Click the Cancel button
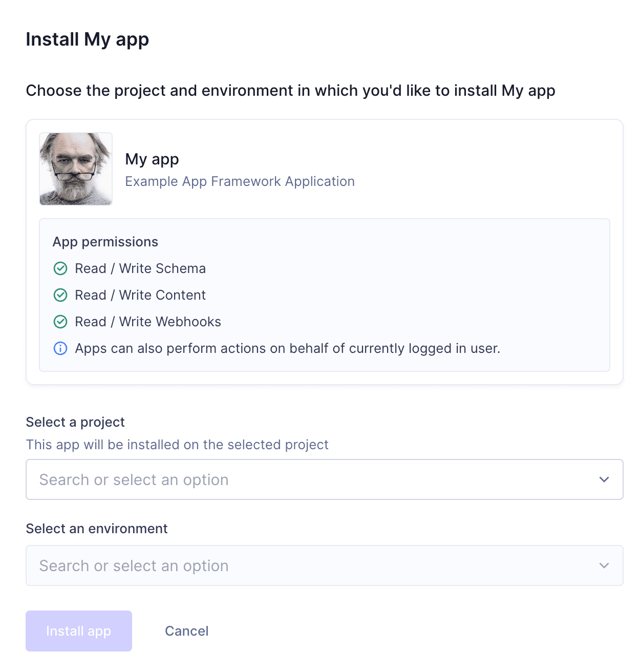The height and width of the screenshot is (672, 640). pos(186,631)
